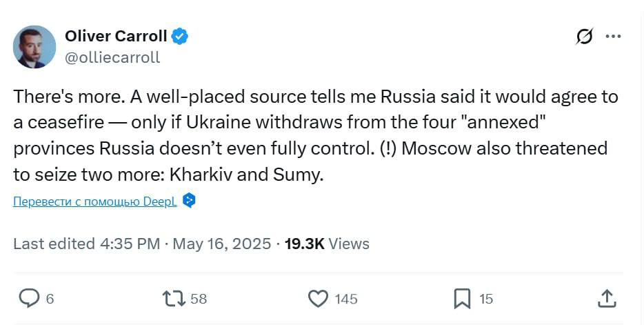This screenshot has height=325, width=644.
Task: Open the 19.3K Views analytics
Action: (x=327, y=244)
